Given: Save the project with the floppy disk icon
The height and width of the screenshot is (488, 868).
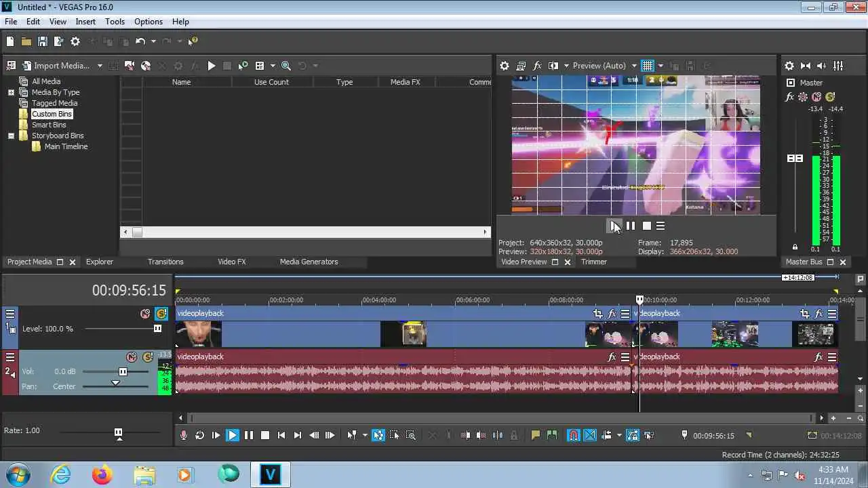Looking at the screenshot, I should coord(42,41).
